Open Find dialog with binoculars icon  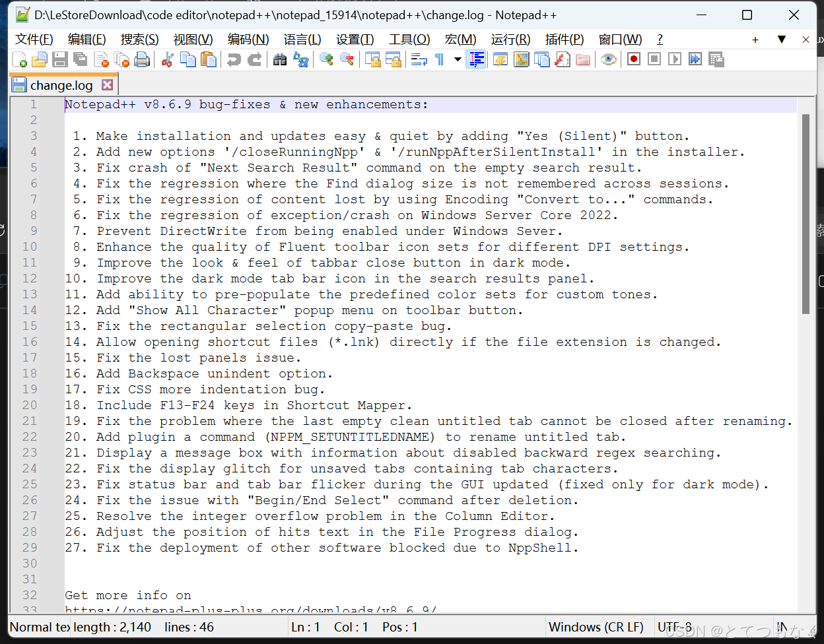click(x=280, y=60)
